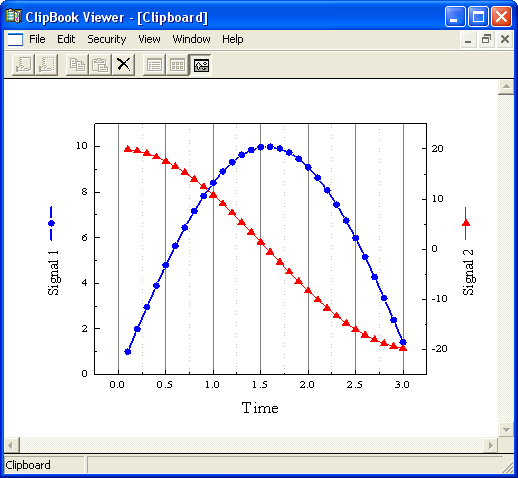Close the inner Clipboard document window

[x=505, y=39]
